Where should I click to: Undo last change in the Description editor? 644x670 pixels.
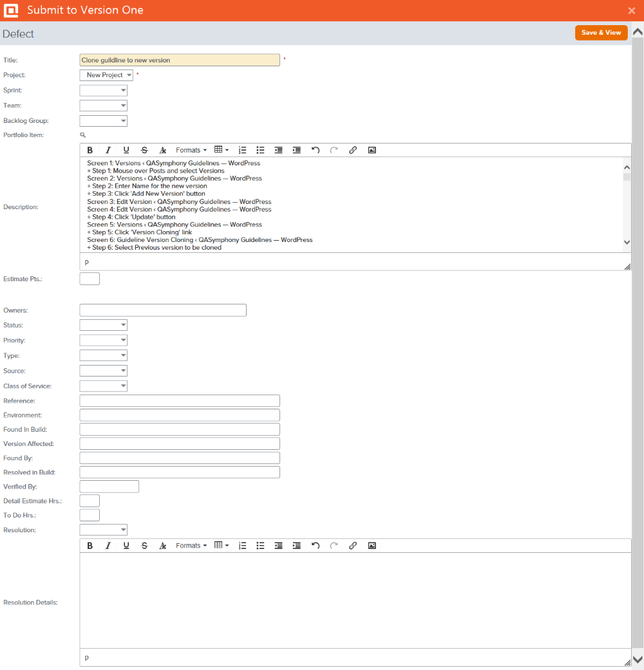coord(316,150)
